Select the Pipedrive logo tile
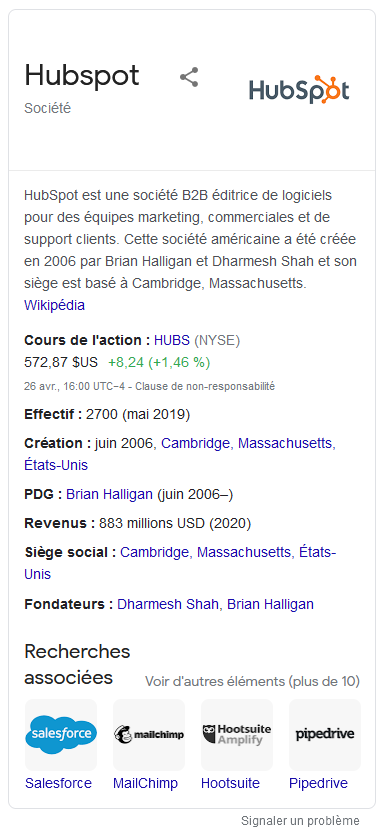385x835 pixels. tap(325, 735)
